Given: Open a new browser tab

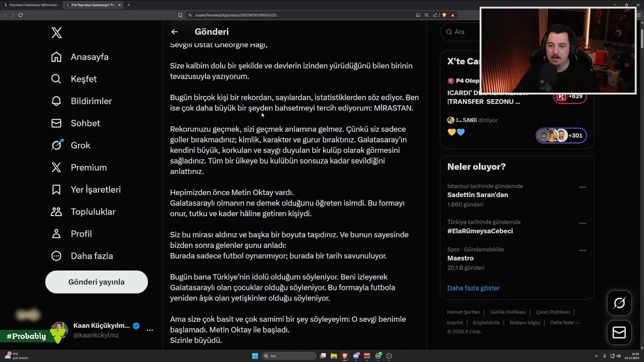Looking at the screenshot, I should click(x=129, y=5).
